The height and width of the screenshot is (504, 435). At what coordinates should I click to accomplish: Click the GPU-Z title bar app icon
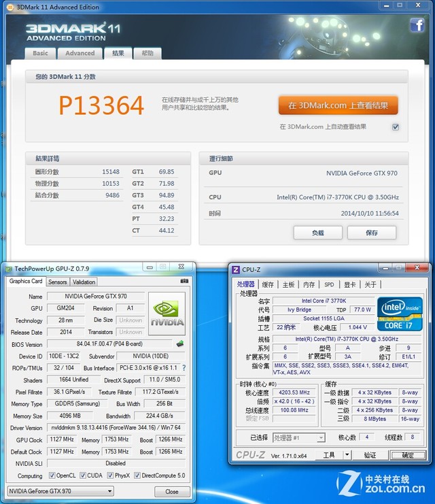9,269
